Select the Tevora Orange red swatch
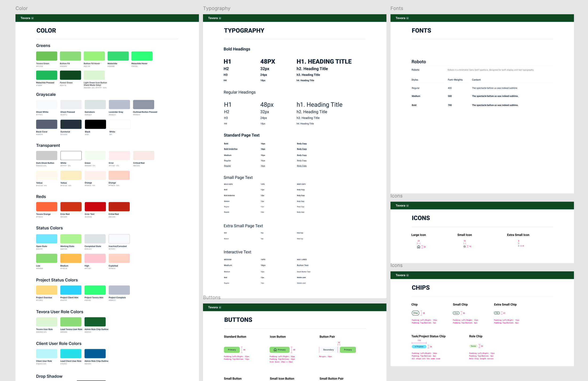Viewport: 588px width, 381px height. [46, 207]
